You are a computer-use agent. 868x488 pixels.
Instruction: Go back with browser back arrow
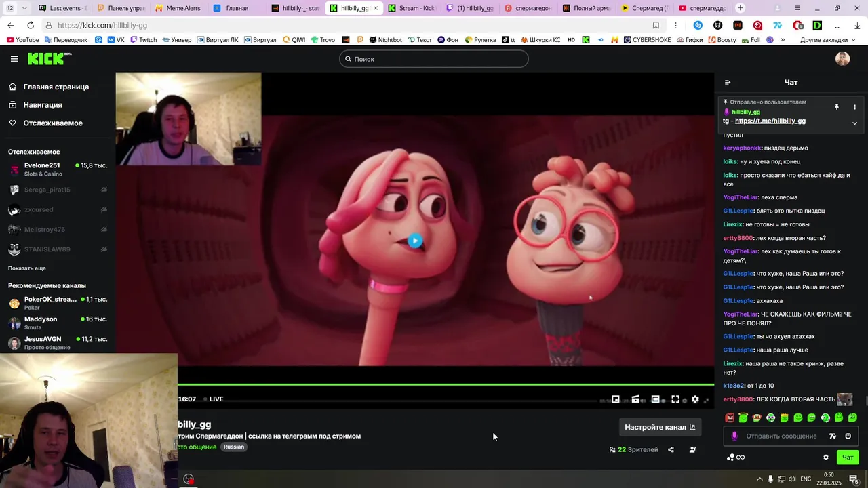(10, 25)
